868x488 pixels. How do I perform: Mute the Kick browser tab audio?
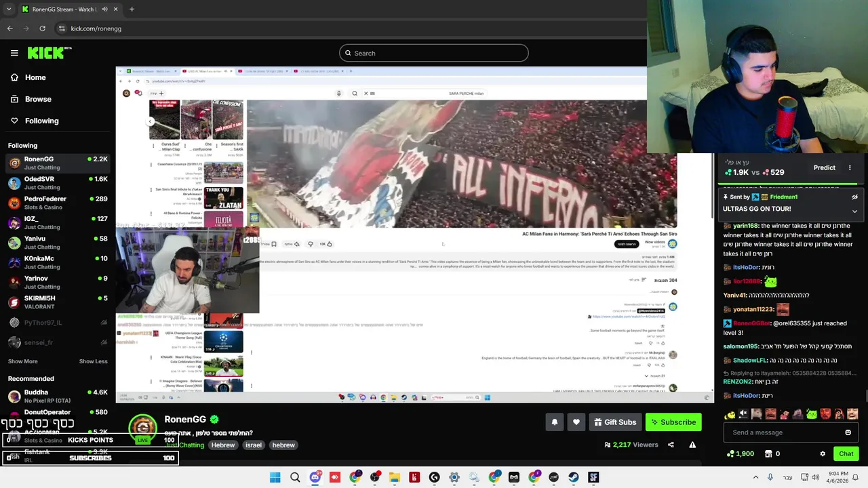pos(104,9)
